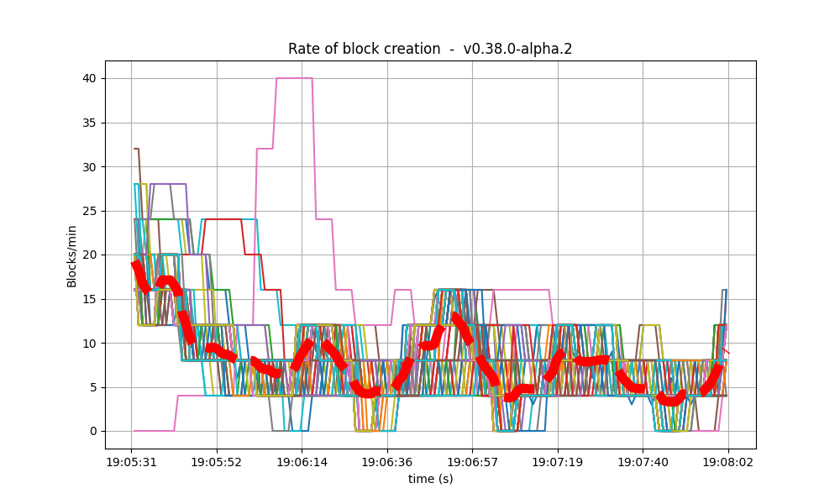The image size is (840, 504).
Task: Click the y-axis tick label 25
Action: coord(92,211)
